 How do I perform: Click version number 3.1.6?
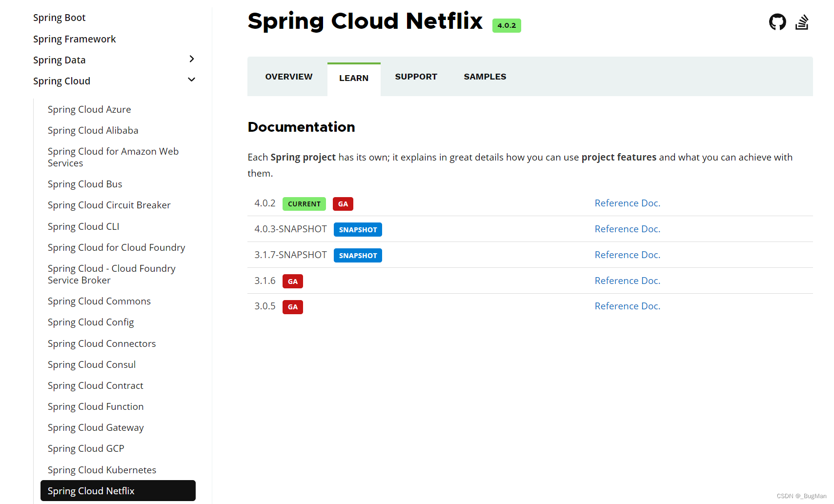tap(265, 281)
